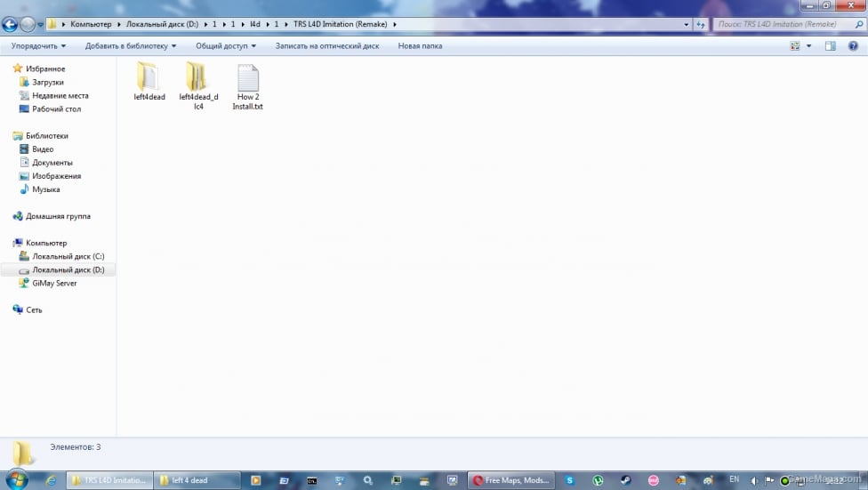The image size is (868, 490).
Task: Open the view options dropdown arrow
Action: (x=808, y=46)
